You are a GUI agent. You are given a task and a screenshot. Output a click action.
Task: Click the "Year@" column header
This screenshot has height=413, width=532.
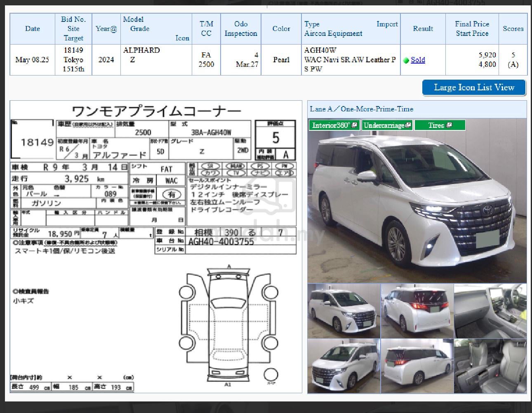pos(106,29)
